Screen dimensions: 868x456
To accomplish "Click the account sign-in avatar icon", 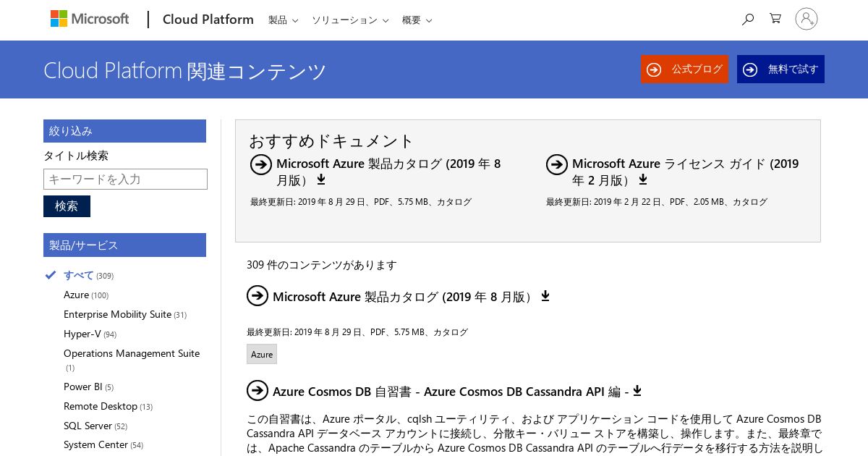I will (x=806, y=19).
